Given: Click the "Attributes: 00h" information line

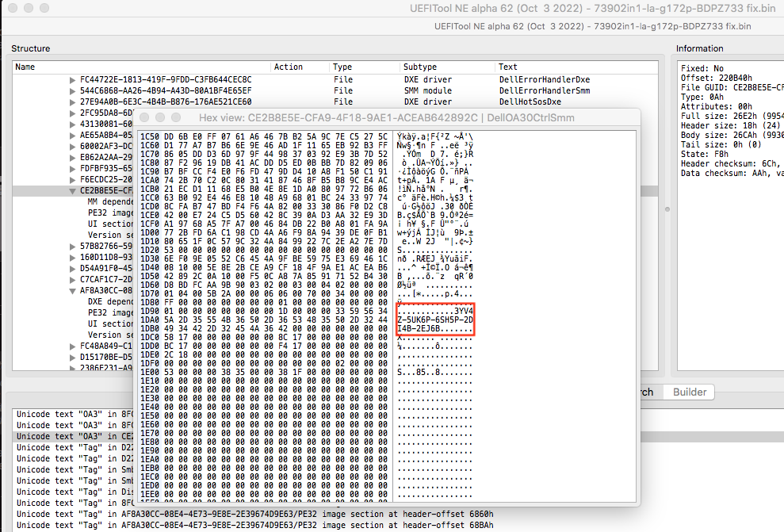Looking at the screenshot, I should pyautogui.click(x=716, y=106).
